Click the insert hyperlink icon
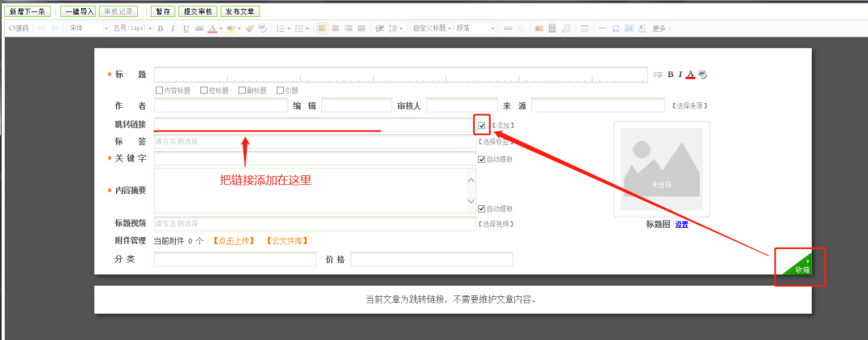The image size is (868, 340). [x=508, y=28]
